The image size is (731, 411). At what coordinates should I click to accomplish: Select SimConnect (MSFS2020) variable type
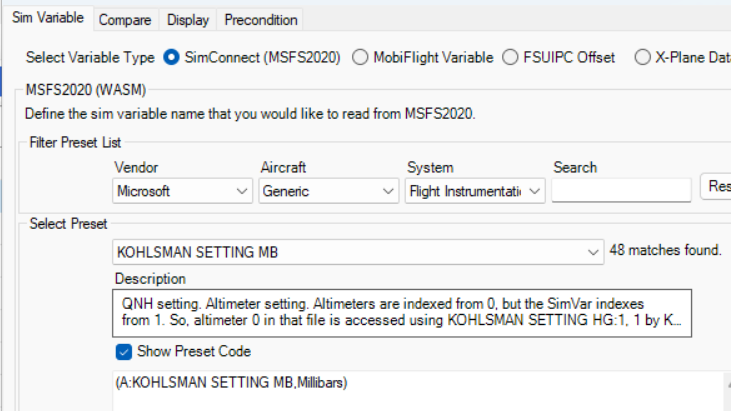click(171, 58)
